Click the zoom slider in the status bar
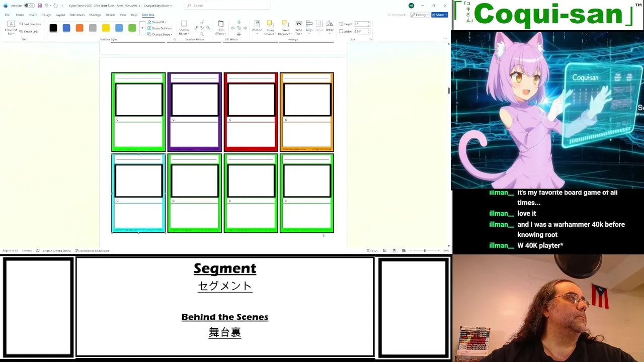Image resolution: width=644 pixels, height=362 pixels. coord(425,250)
